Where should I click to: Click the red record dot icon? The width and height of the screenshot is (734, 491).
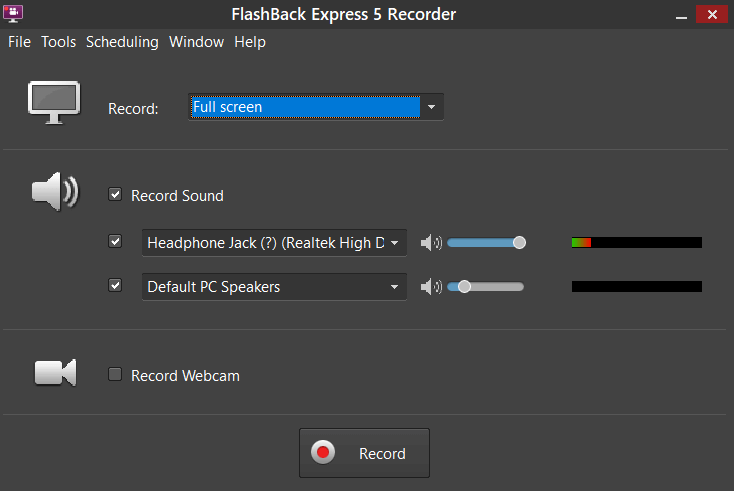pyautogui.click(x=323, y=453)
